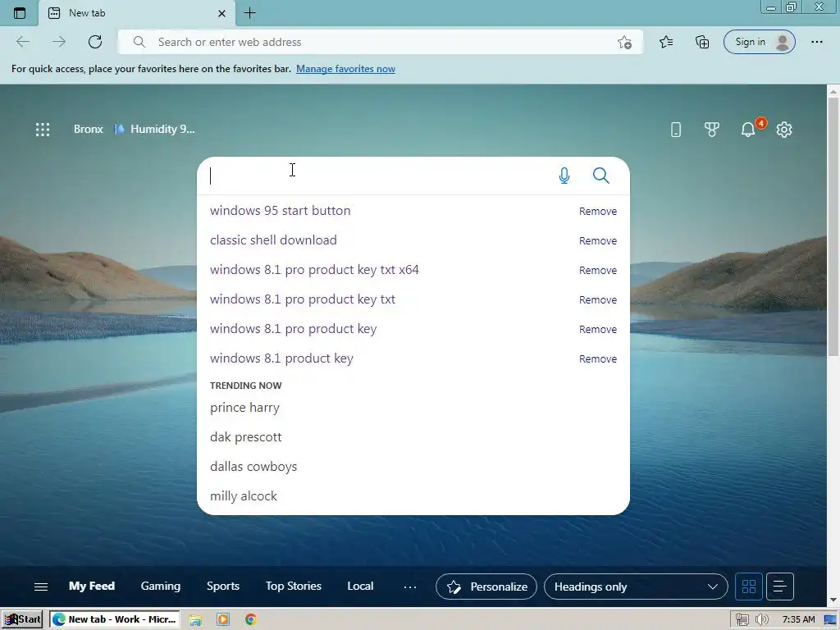The image size is (840, 630).
Task: Go back to previous page
Action: 22,42
